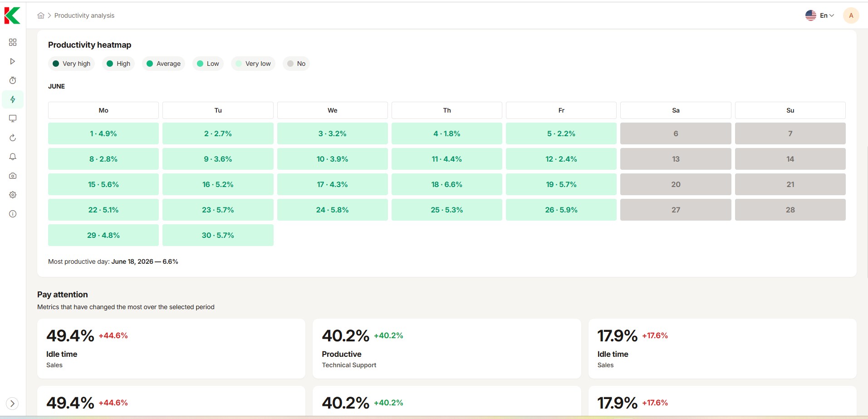Select heatmap cell 5 · 2.2%
Viewport: 868px width, 419px height.
(x=561, y=133)
